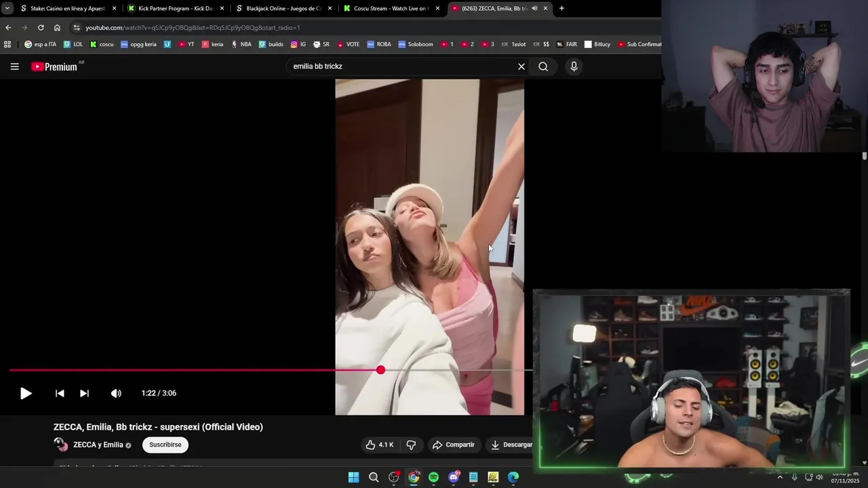Run the search with magnifier button
Viewport: 868px width, 488px height.
[x=543, y=66]
